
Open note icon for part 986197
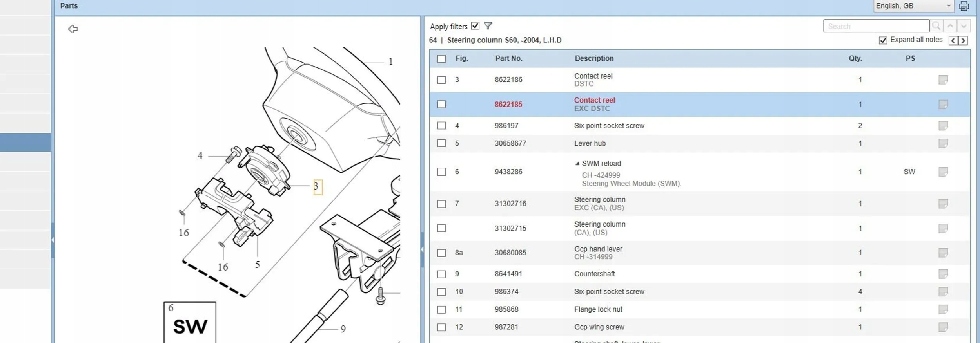943,126
